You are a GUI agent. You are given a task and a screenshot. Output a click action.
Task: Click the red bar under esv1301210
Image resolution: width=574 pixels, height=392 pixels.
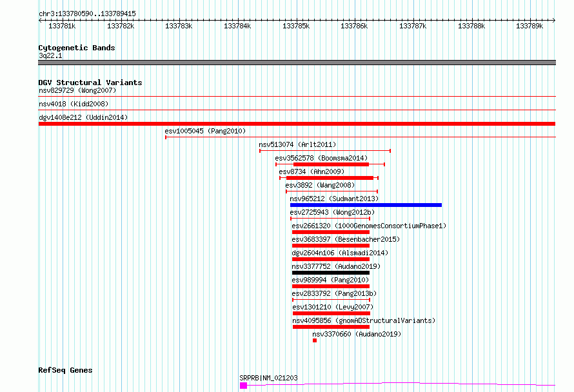[332, 313]
